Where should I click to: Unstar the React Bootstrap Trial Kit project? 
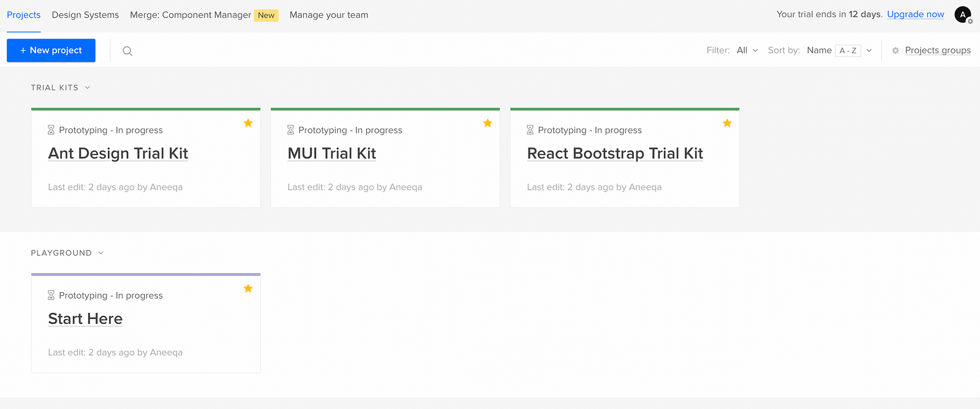(727, 123)
